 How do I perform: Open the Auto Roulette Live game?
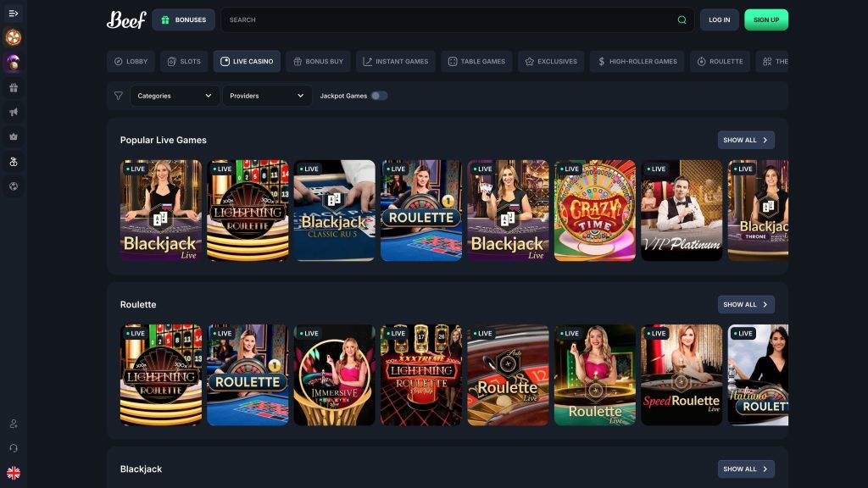(509, 375)
